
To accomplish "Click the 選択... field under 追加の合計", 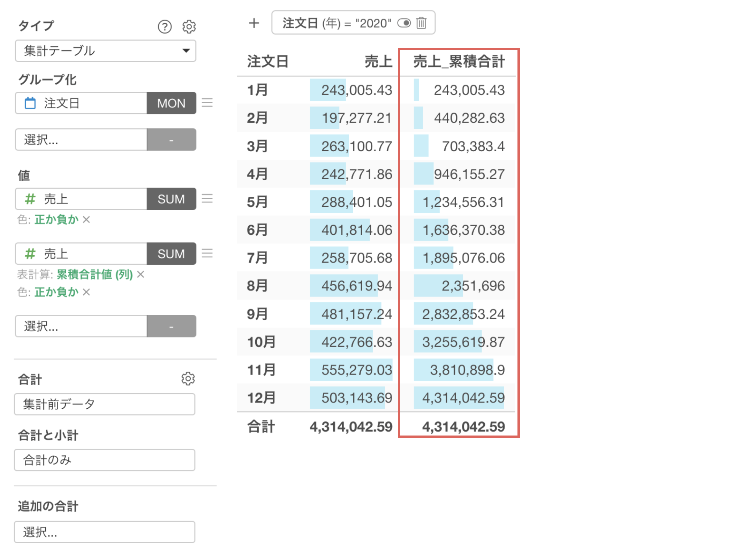I will pos(105,532).
